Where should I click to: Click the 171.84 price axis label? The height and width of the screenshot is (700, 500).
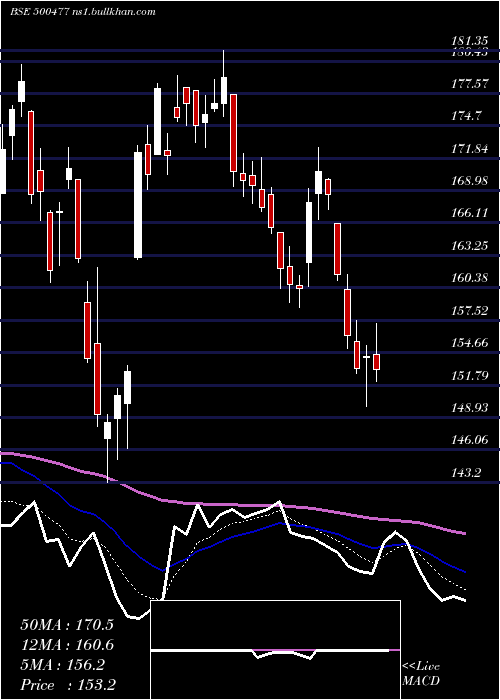point(469,149)
